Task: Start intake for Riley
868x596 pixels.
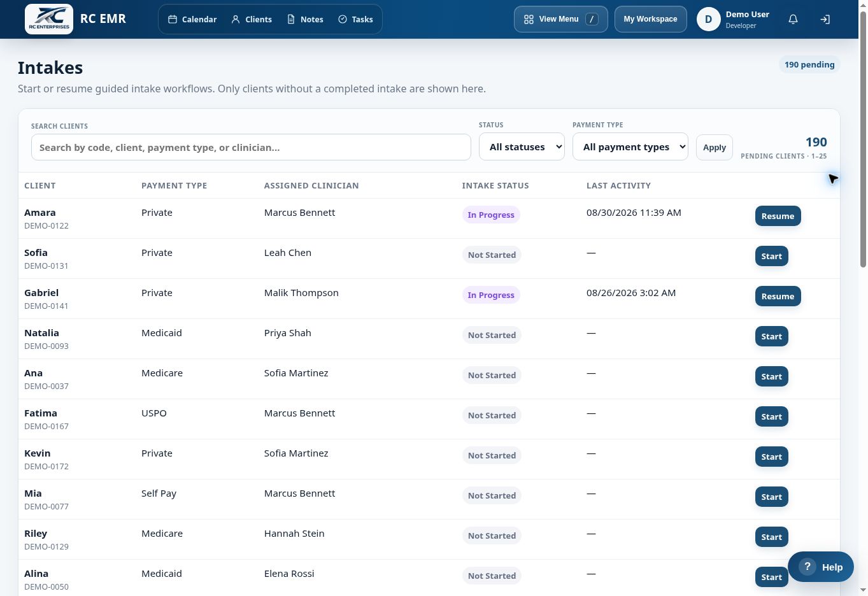Action: point(771,537)
